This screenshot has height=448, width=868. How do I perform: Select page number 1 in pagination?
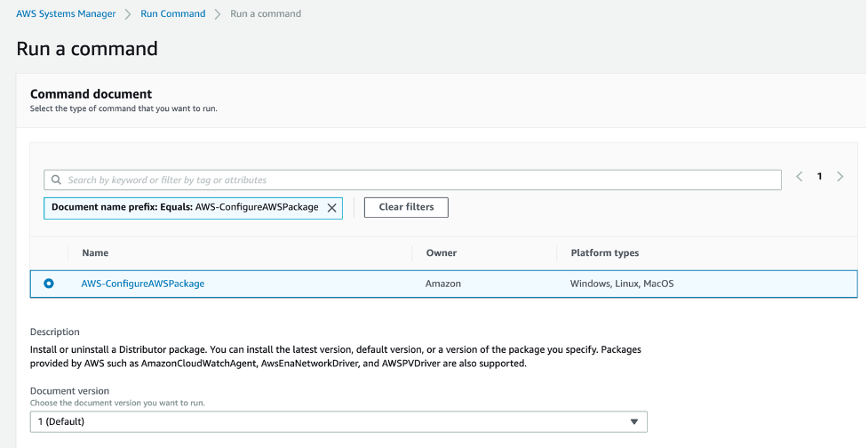point(819,177)
